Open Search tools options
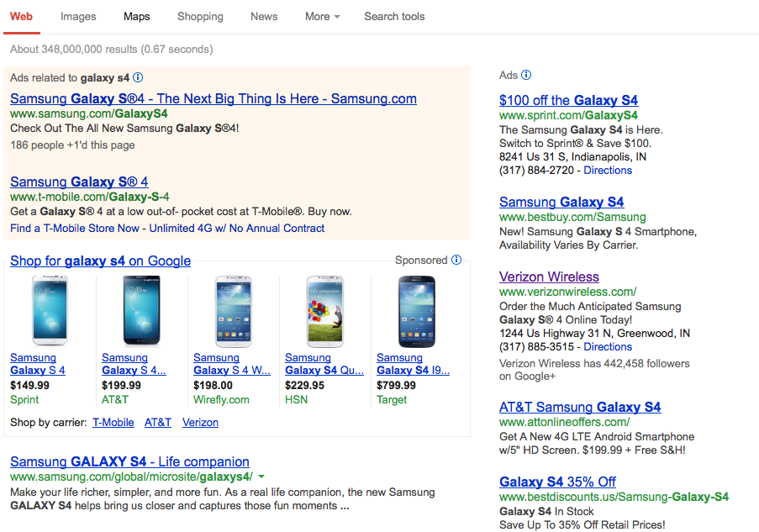The height and width of the screenshot is (532, 759). point(394,17)
